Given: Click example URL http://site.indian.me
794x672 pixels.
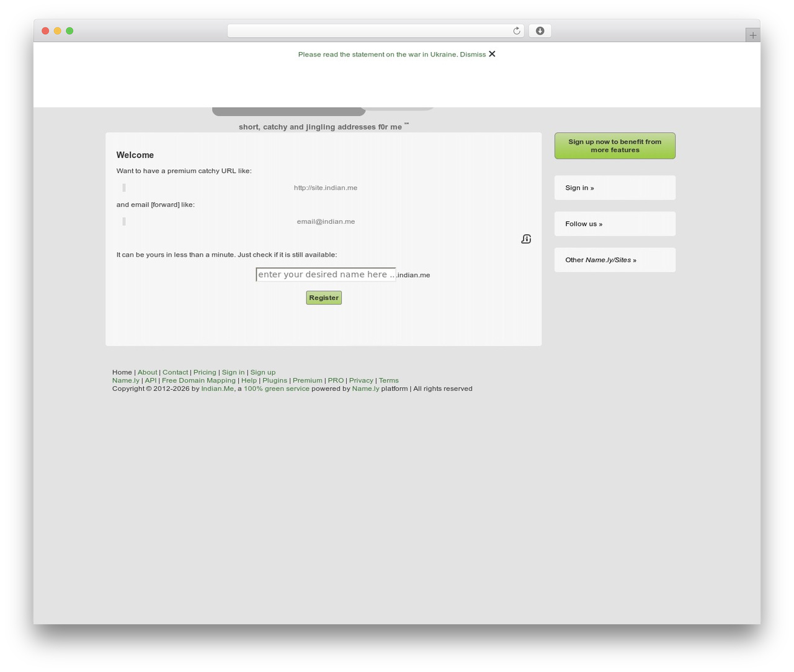Looking at the screenshot, I should tap(326, 188).
